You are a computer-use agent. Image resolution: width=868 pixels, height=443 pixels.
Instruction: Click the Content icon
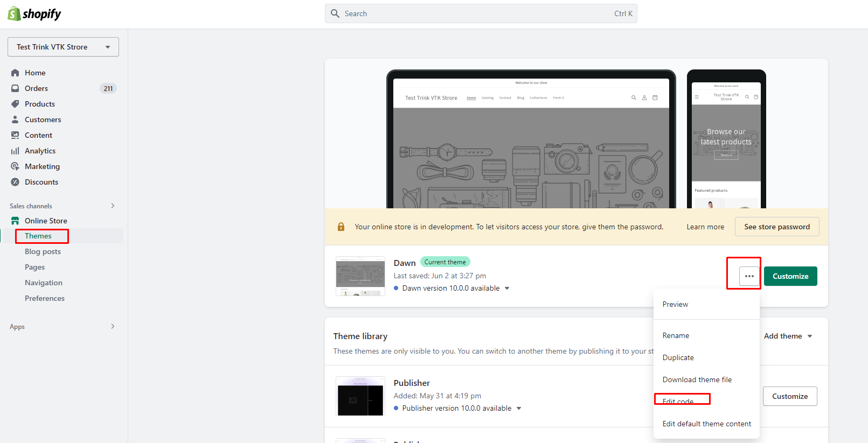(15, 135)
